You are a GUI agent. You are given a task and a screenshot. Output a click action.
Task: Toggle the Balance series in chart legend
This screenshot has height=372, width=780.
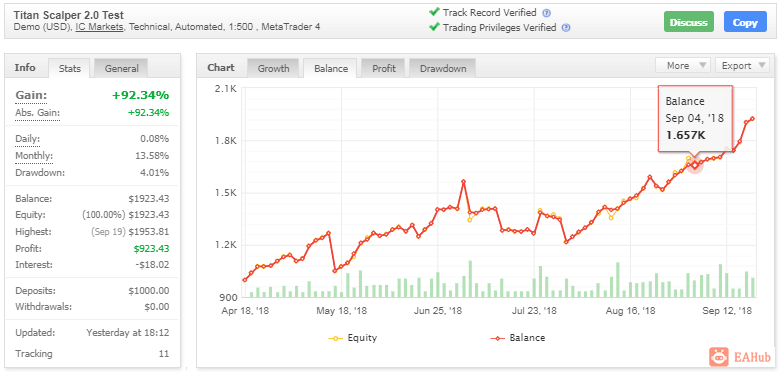[x=518, y=338]
